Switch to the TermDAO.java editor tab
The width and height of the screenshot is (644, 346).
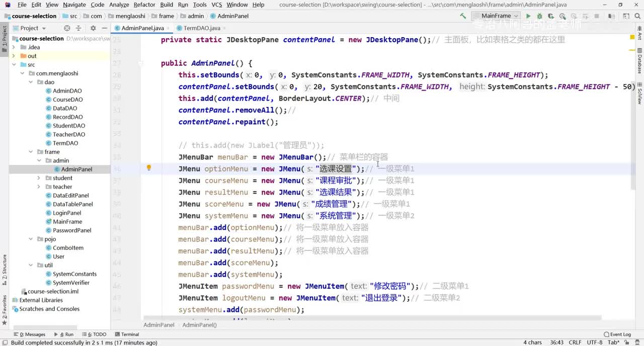tap(202, 28)
